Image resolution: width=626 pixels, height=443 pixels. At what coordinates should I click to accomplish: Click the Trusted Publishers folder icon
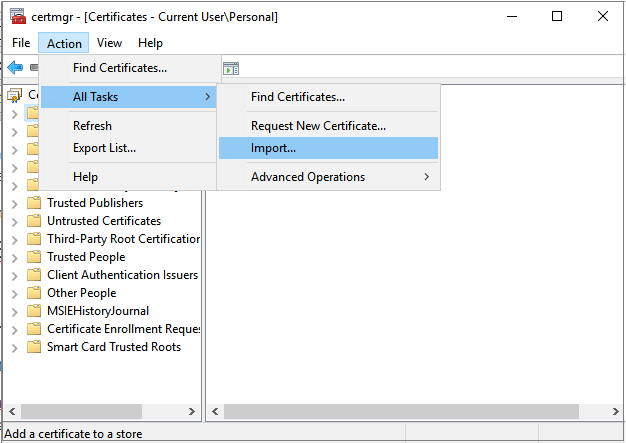[33, 203]
